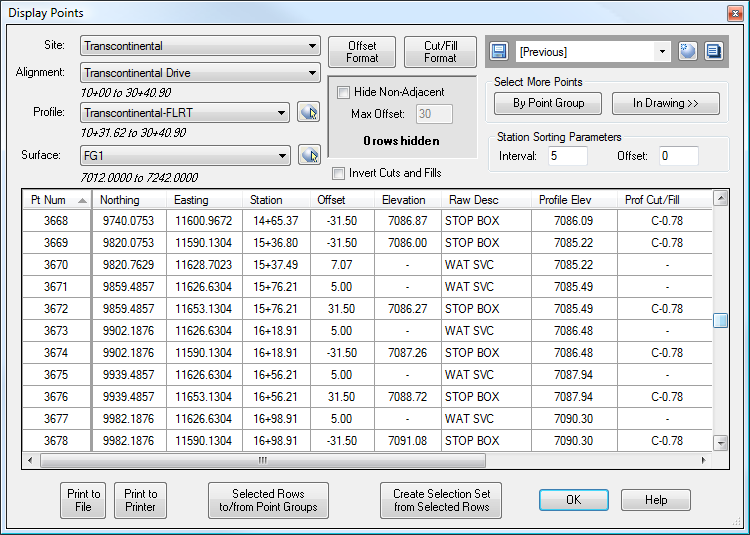This screenshot has width=750, height=535.
Task: Click the horizontal scrollbar thumb
Action: tap(263, 460)
